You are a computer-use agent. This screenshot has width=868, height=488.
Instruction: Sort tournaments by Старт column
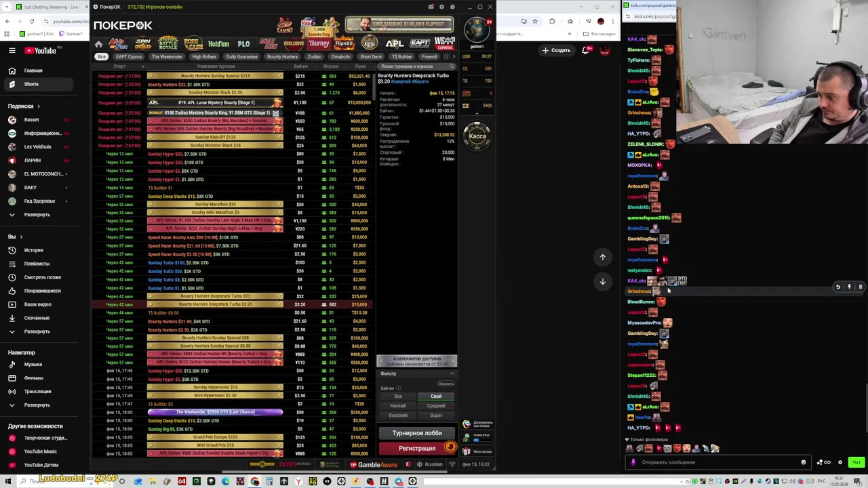(119, 66)
